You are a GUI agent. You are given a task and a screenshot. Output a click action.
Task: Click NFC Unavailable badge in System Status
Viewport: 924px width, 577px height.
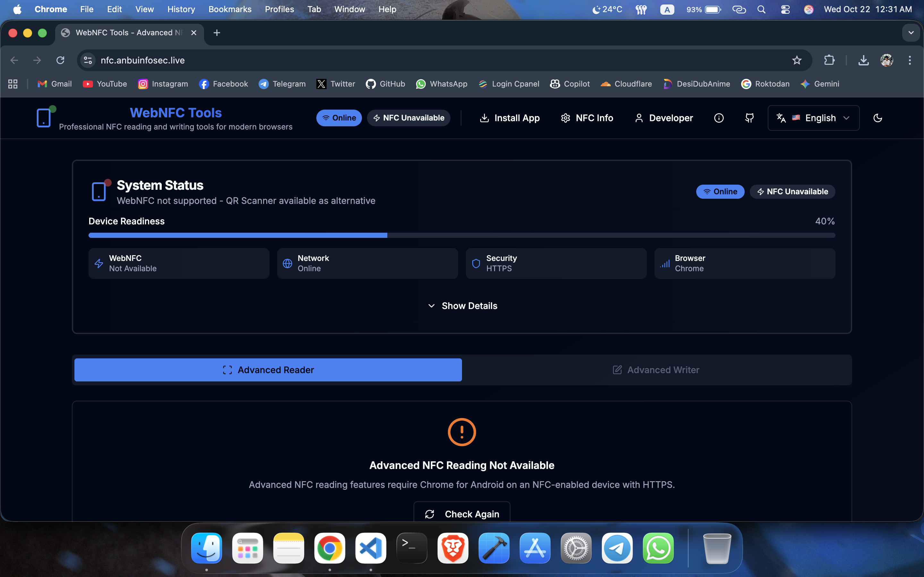point(792,192)
